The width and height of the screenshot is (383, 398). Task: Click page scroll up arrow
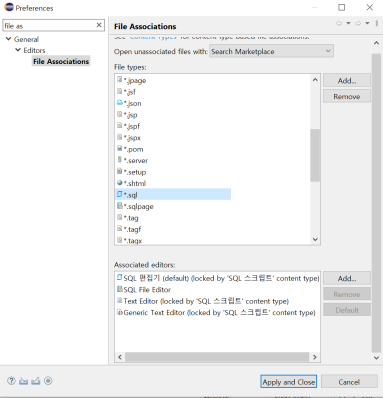[x=376, y=43]
